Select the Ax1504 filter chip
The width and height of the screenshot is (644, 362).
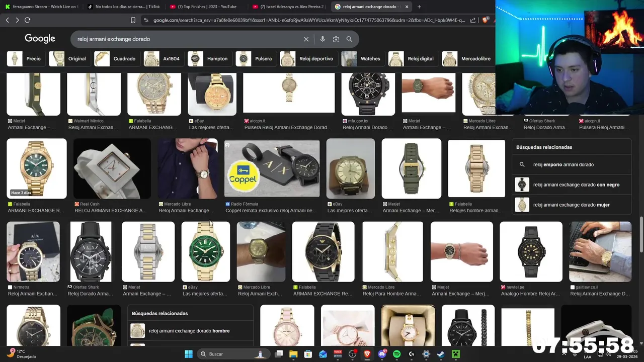coord(164,59)
